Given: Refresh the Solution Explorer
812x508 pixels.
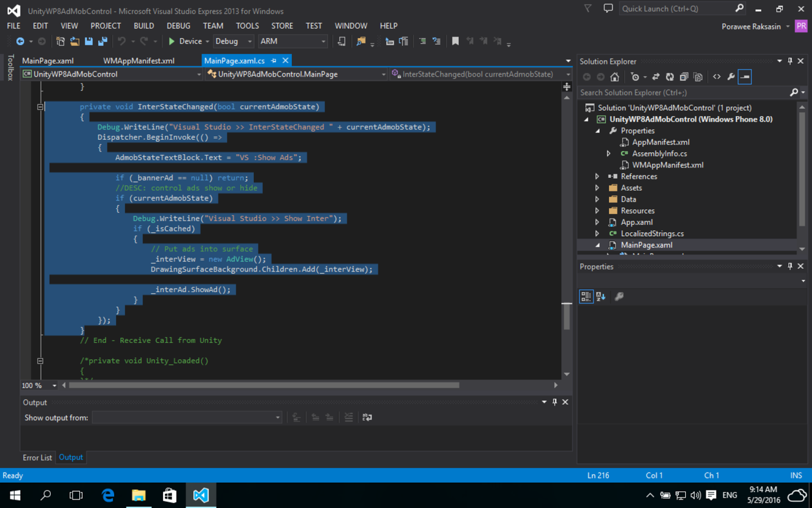Looking at the screenshot, I should click(x=670, y=77).
